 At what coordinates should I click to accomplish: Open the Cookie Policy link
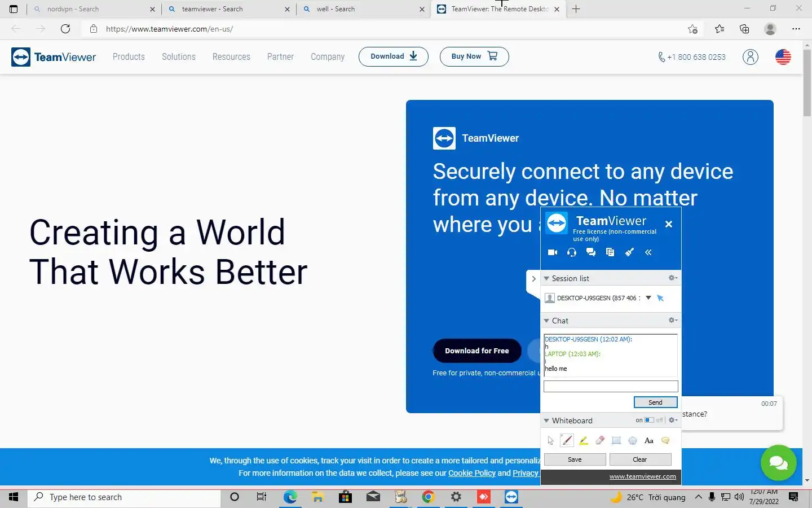coord(472,473)
